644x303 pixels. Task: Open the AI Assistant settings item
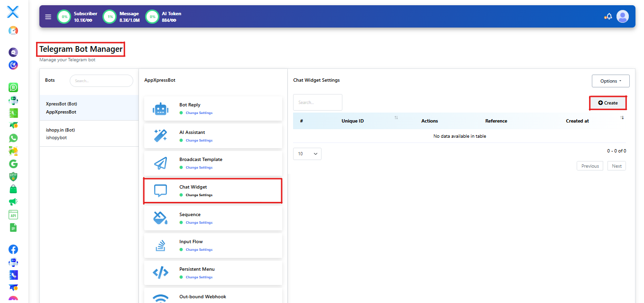213,136
